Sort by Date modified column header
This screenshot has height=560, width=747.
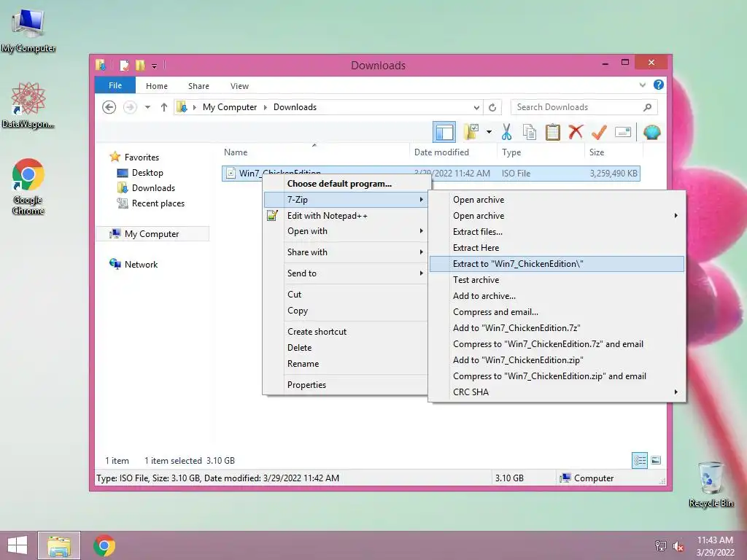point(452,152)
